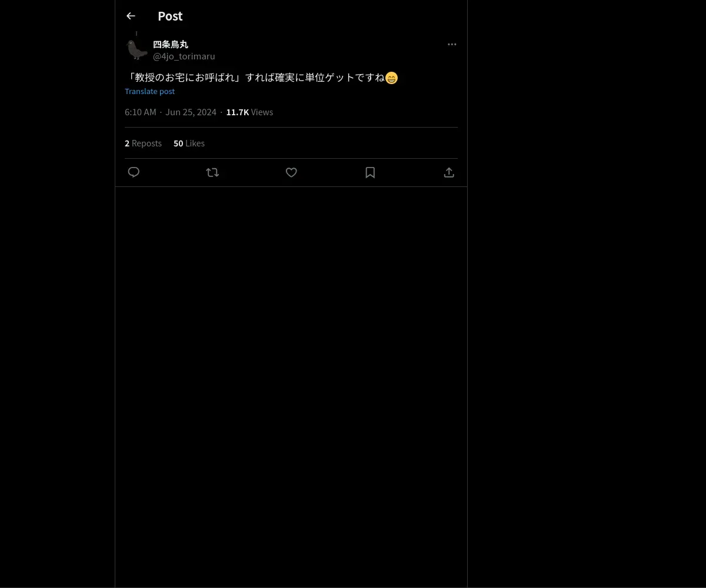Open the share options via share icon
This screenshot has height=588, width=706.
point(449,172)
